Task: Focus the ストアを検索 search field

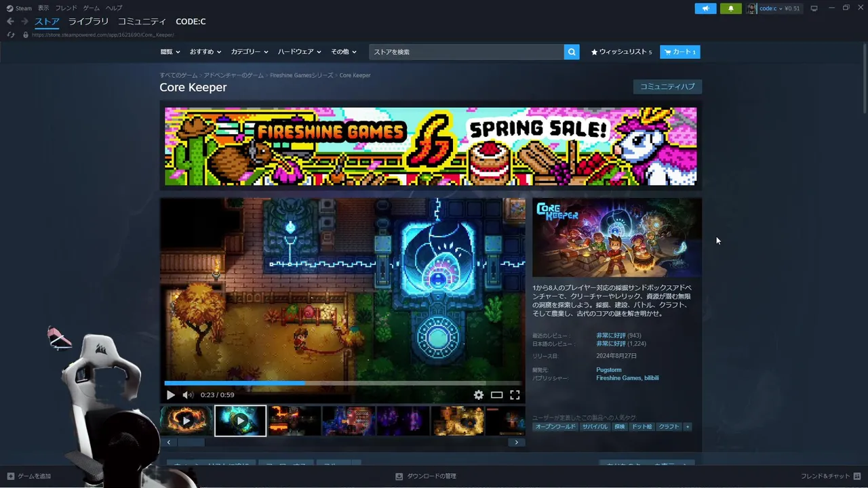Action: 467,52
